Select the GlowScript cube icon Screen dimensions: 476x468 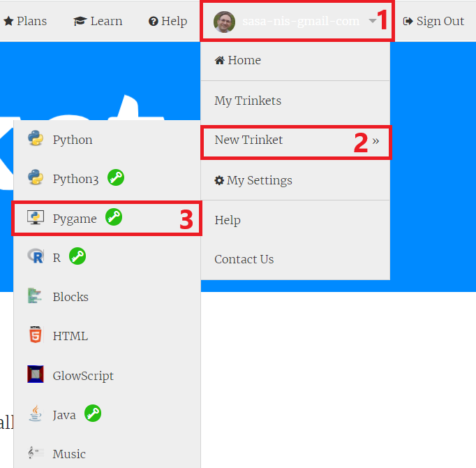point(36,374)
